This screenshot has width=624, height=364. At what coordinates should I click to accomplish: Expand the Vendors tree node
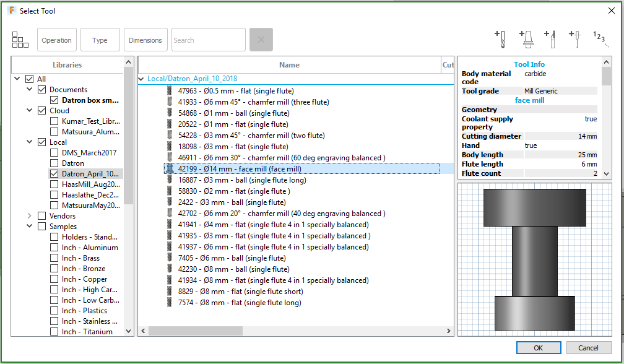coord(30,215)
